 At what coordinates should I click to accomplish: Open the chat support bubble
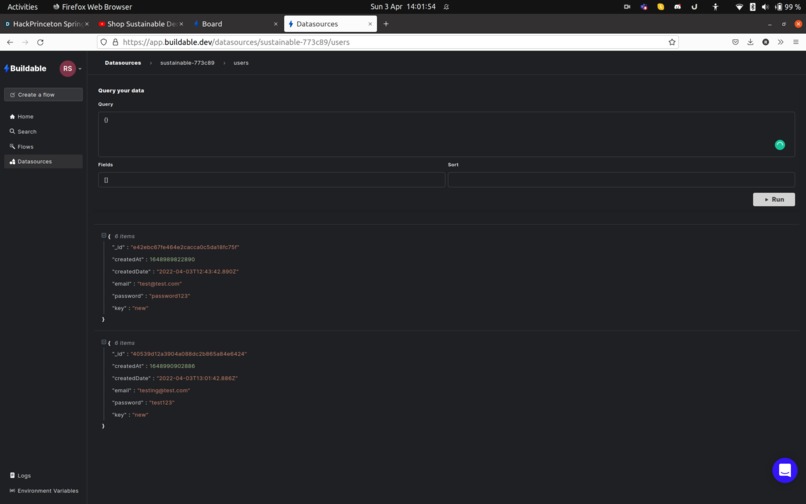[x=784, y=470]
